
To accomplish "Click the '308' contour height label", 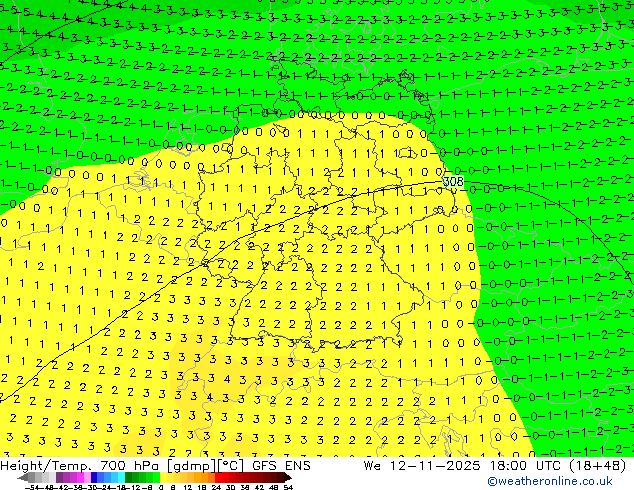I will pyautogui.click(x=453, y=182).
